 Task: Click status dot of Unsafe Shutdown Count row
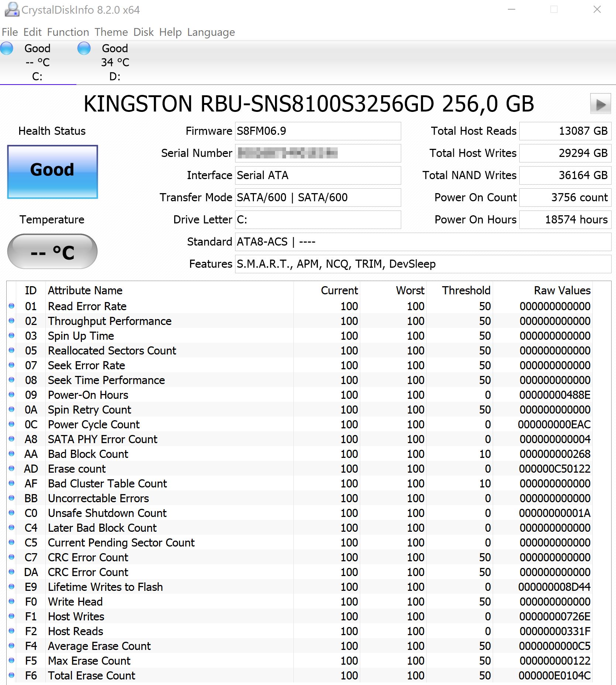(11, 513)
